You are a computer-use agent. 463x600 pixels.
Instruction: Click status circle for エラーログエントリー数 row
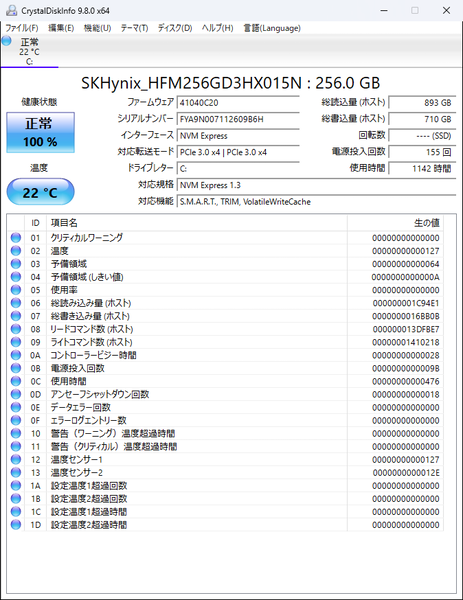[x=16, y=420]
